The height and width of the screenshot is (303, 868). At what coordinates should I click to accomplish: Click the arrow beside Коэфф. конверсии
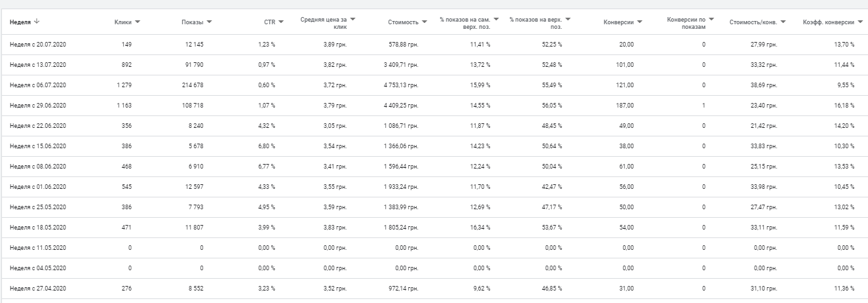click(x=859, y=22)
